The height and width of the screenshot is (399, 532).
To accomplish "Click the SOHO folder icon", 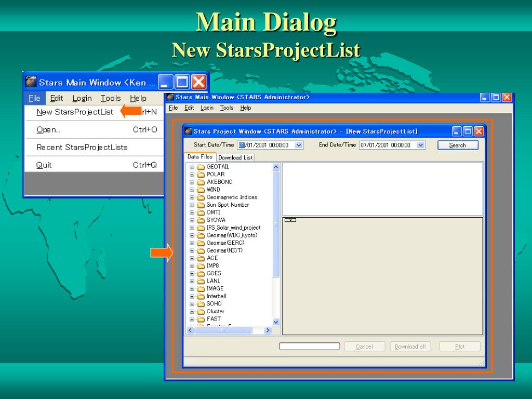I will [x=201, y=304].
